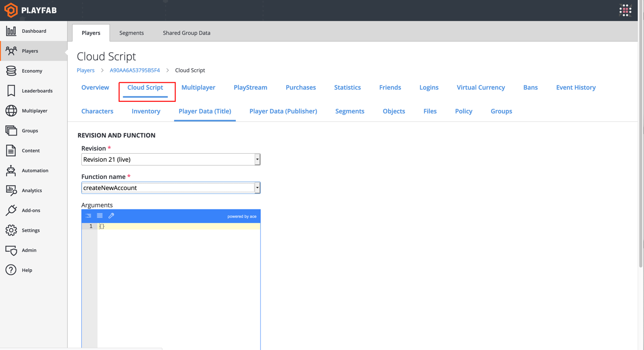This screenshot has width=644, height=350.
Task: Open the PlayStream tab
Action: tap(251, 87)
